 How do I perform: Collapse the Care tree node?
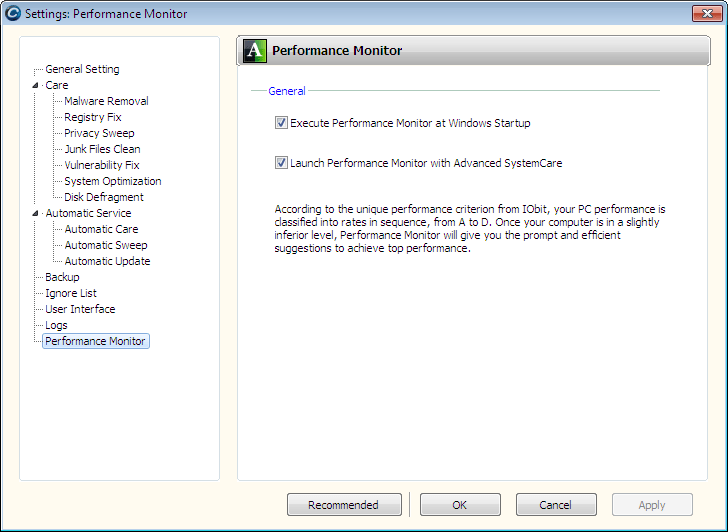pos(35,85)
